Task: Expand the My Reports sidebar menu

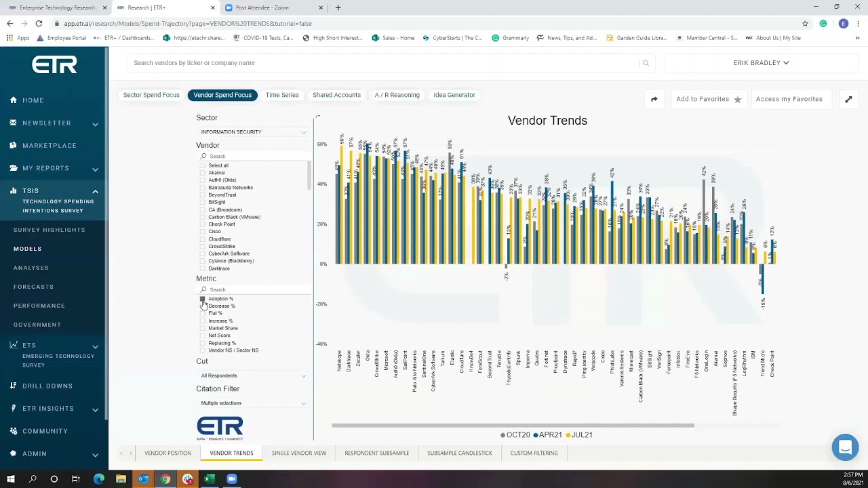Action: [95, 169]
